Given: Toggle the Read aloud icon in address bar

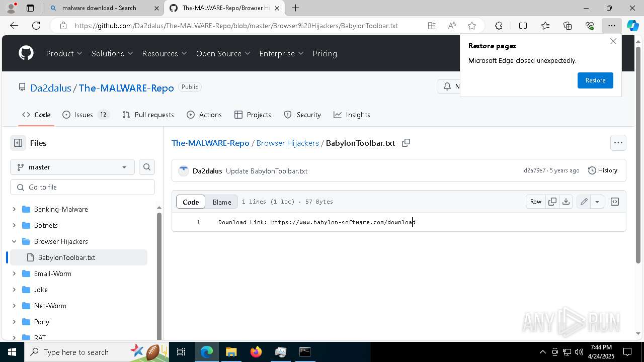Looking at the screenshot, I should (x=452, y=26).
